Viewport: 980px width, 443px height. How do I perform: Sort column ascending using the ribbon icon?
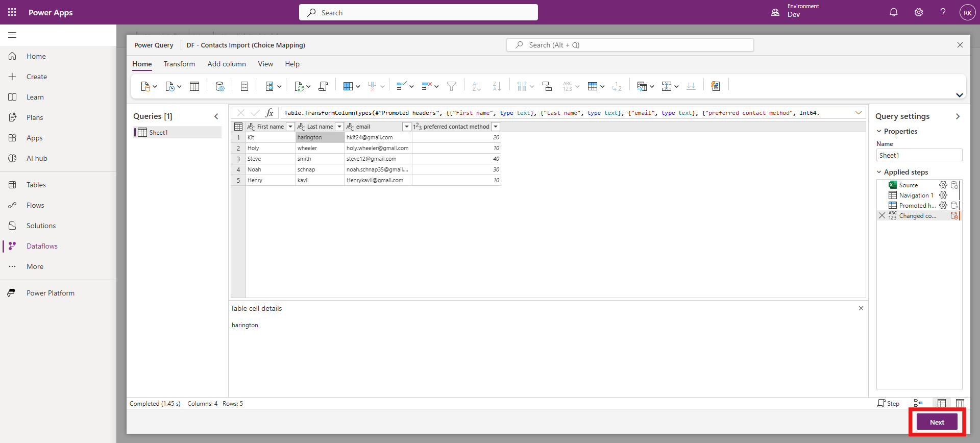click(x=476, y=86)
